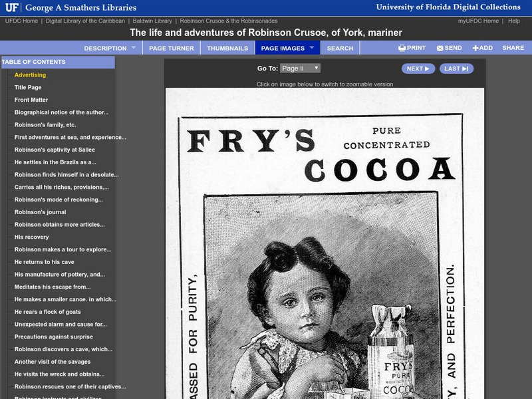The height and width of the screenshot is (399, 532).
Task: Click the Print printer icon
Action: click(x=402, y=48)
